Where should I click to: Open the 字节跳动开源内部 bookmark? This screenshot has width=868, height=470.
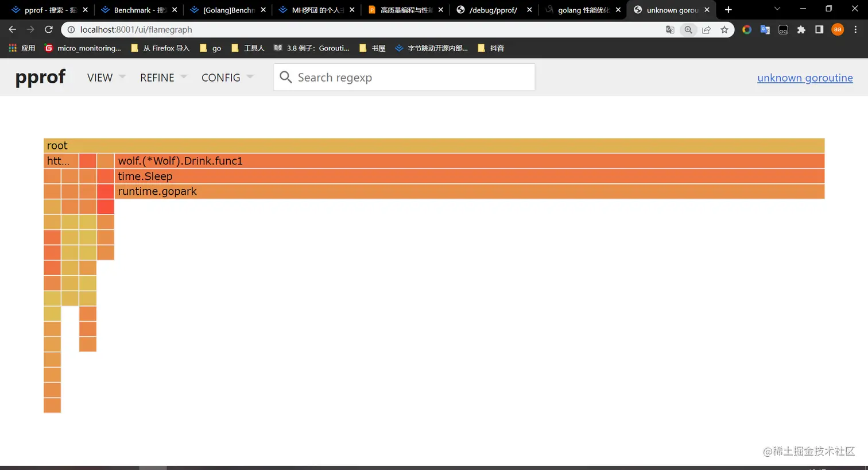(x=432, y=48)
